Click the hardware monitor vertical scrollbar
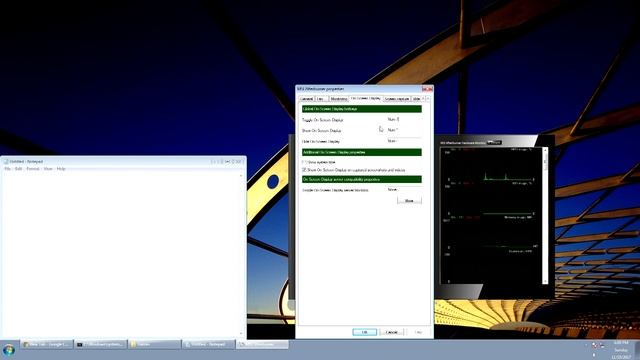The height and width of the screenshot is (360, 640). (x=545, y=216)
